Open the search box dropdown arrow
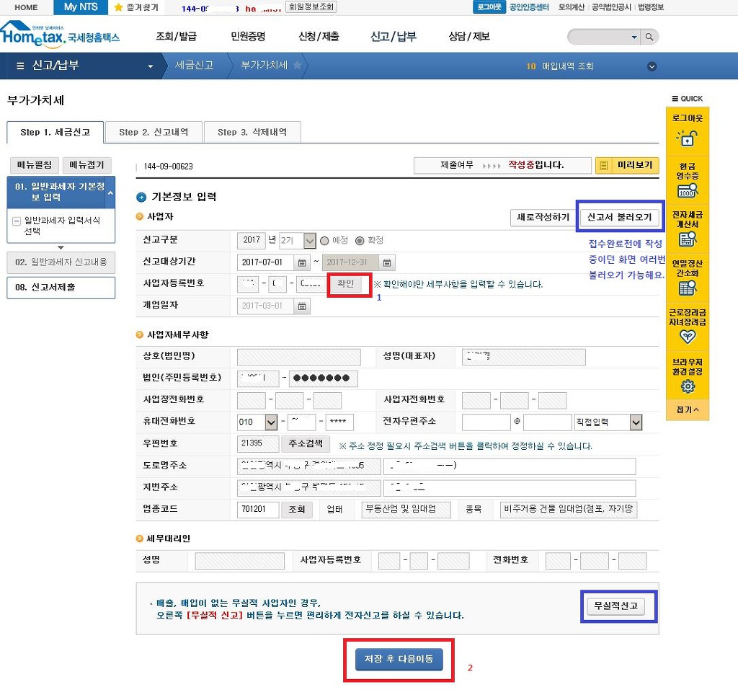 click(x=634, y=37)
